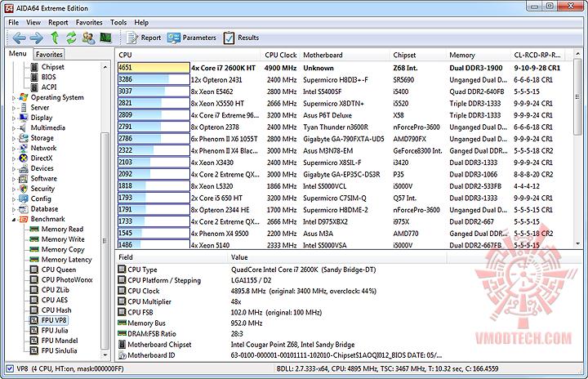Click the Refresh toolbar icon
588x379 pixels.
71,38
